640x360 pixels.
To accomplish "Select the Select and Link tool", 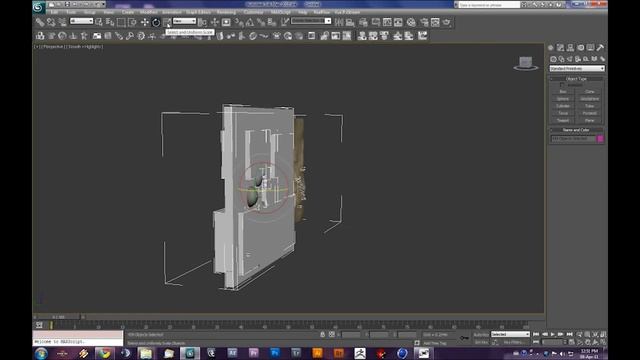I will click(40, 22).
